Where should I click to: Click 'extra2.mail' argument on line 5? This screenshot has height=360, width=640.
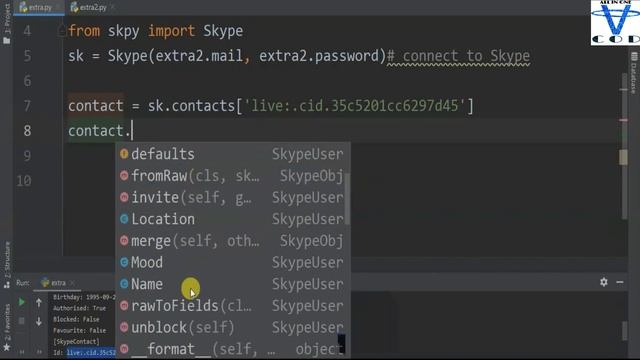(x=199, y=56)
